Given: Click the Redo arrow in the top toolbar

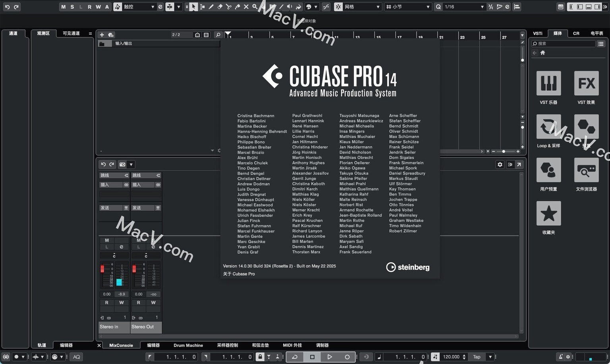Looking at the screenshot, I should coord(16,7).
